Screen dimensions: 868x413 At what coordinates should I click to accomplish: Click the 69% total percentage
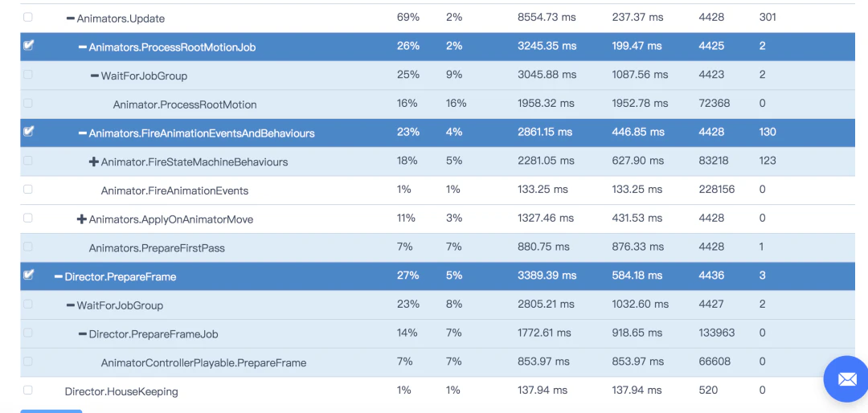point(408,17)
